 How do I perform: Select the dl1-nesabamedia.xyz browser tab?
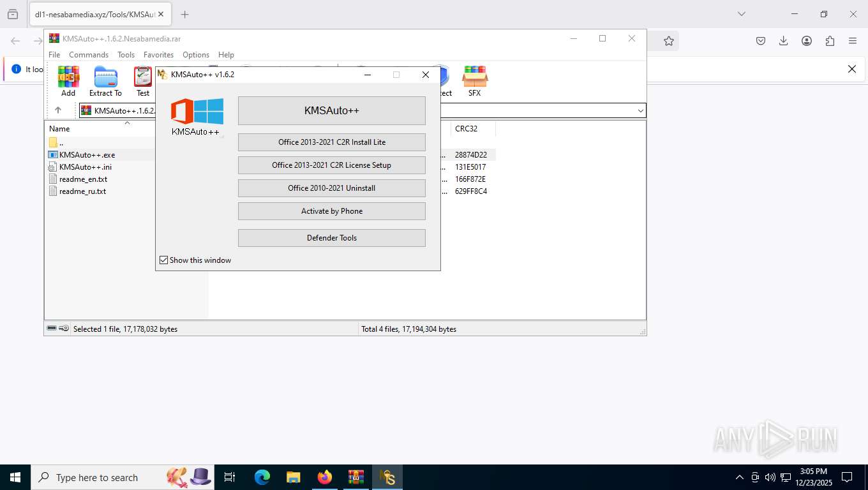pyautogui.click(x=100, y=14)
